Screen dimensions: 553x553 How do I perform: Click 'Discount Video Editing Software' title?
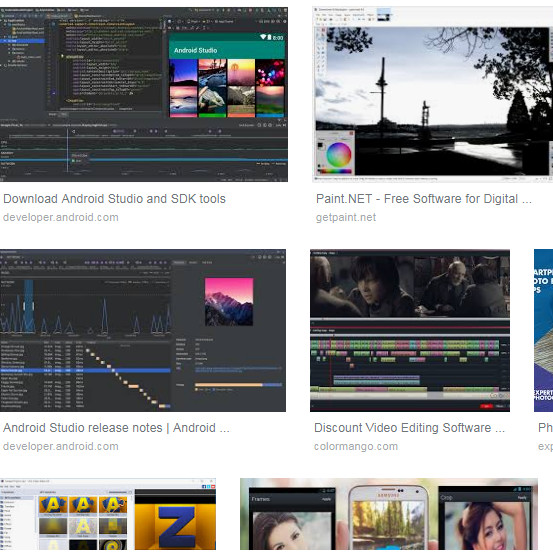(409, 428)
